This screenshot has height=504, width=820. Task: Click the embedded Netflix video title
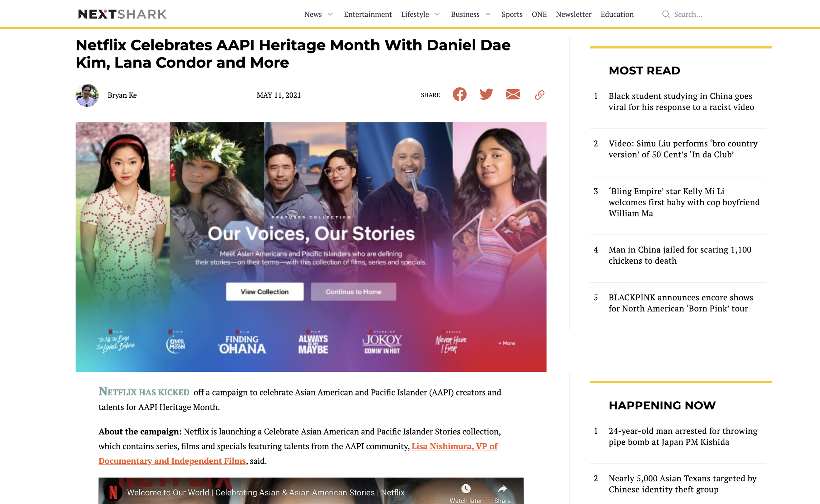(x=266, y=492)
